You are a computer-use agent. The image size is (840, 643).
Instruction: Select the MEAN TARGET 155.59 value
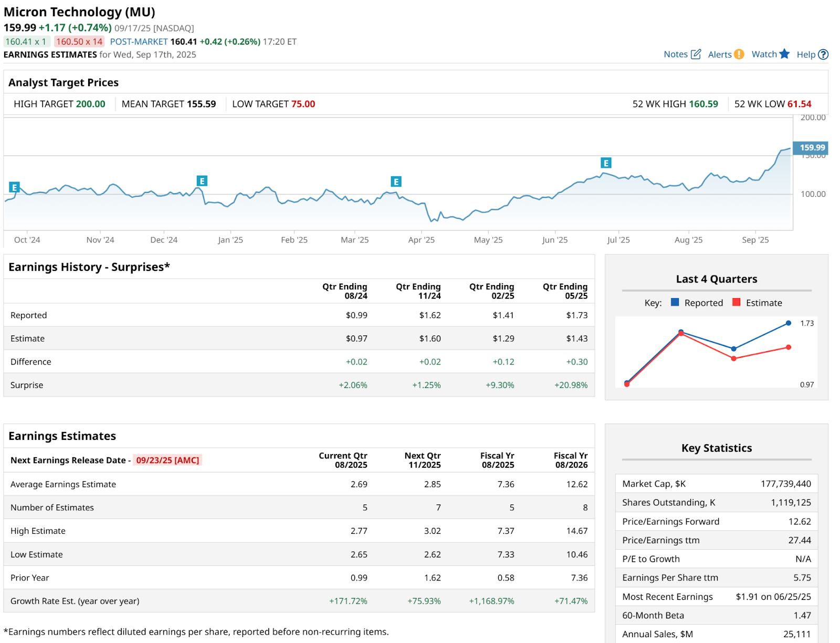pos(202,104)
